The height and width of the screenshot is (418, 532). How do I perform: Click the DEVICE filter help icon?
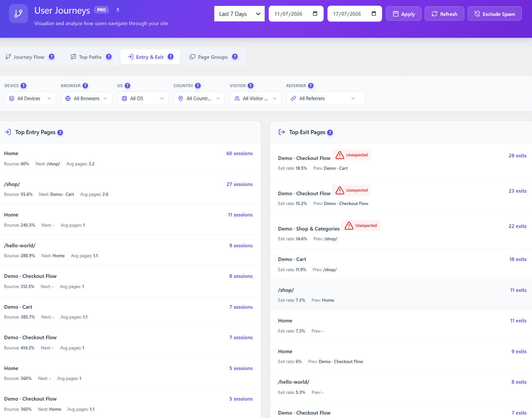tap(24, 86)
